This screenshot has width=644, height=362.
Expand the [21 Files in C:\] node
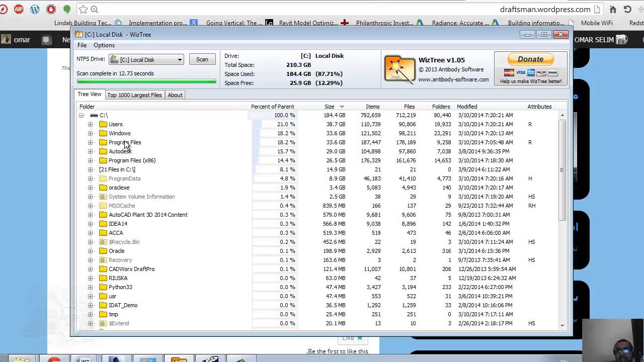pyautogui.click(x=90, y=169)
